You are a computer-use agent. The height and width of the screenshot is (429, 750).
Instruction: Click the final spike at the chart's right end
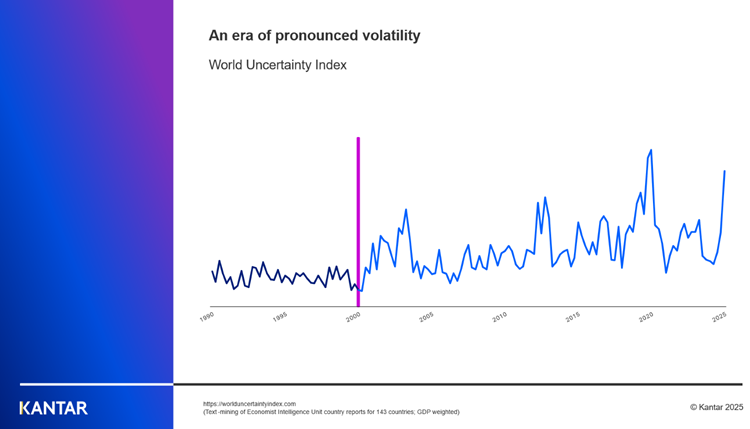pos(724,172)
